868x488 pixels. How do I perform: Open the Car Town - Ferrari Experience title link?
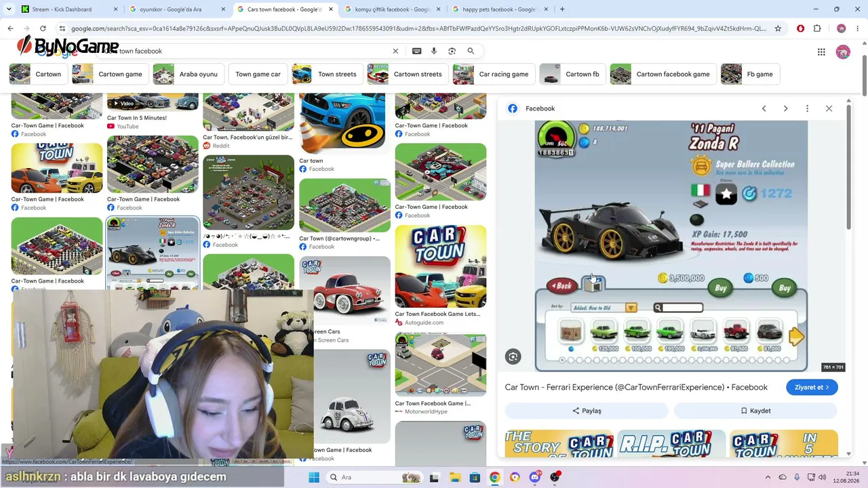[x=636, y=388]
